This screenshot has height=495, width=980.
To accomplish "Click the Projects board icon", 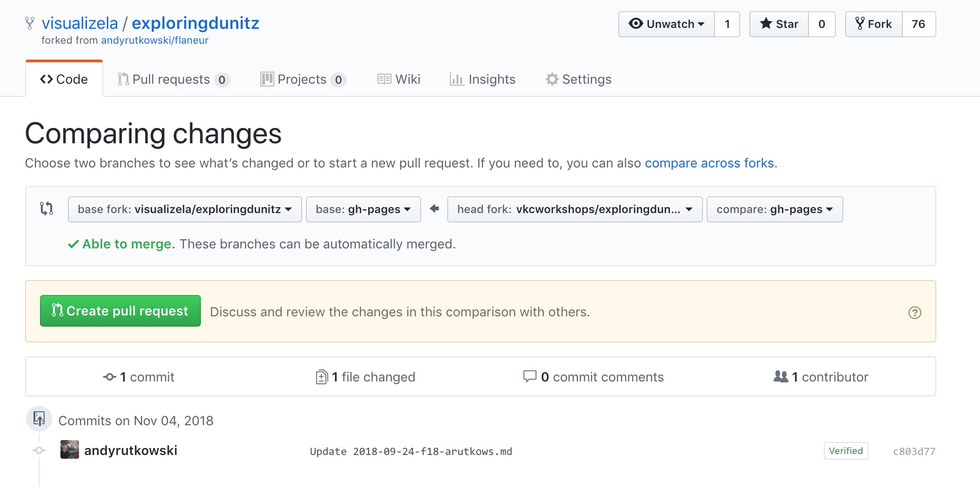I will coord(267,80).
